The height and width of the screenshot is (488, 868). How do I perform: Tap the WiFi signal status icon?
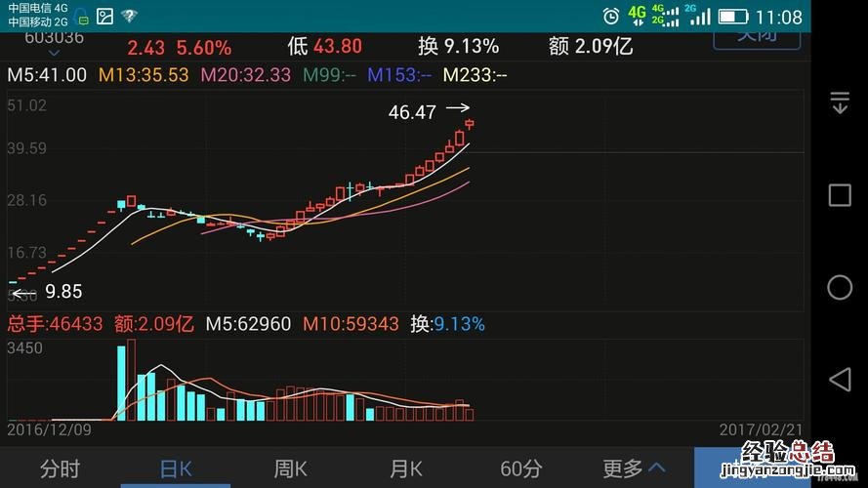pos(130,16)
